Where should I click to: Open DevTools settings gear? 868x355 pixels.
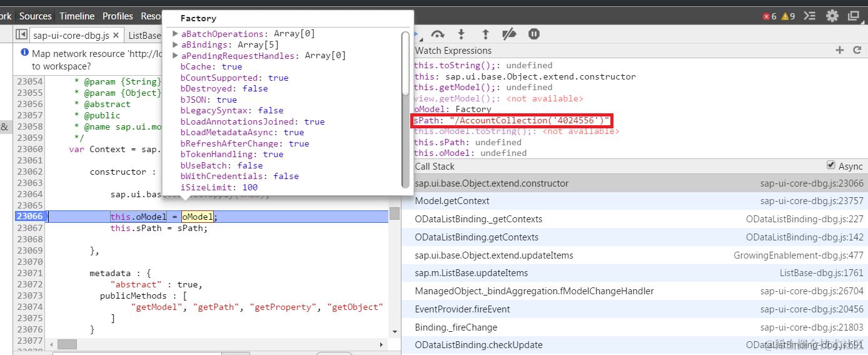coord(832,16)
